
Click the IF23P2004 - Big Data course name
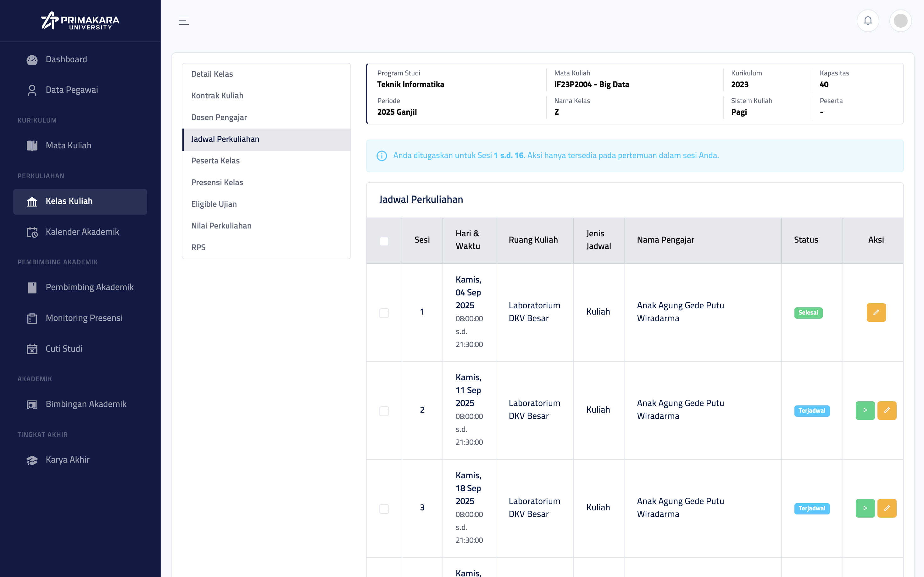(592, 85)
